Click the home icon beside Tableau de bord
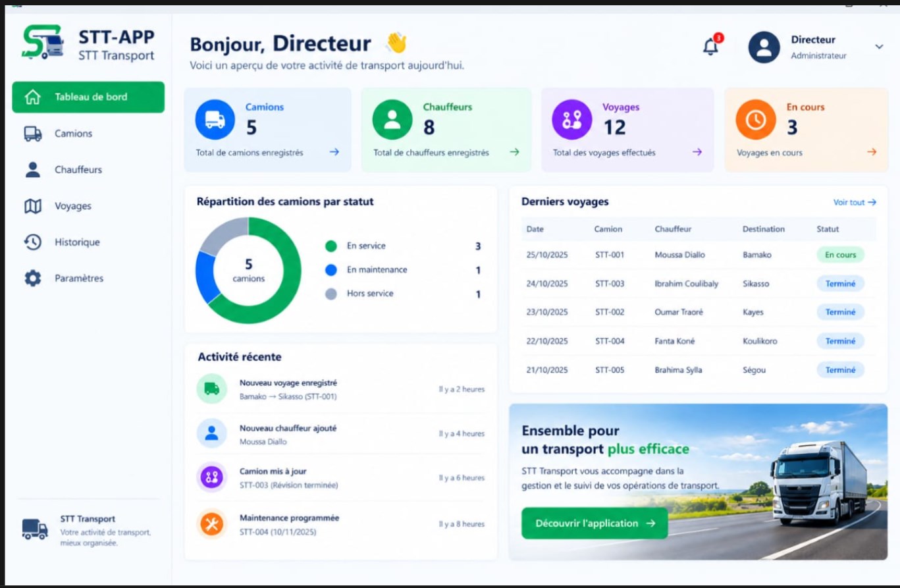The width and height of the screenshot is (900, 588). click(32, 97)
